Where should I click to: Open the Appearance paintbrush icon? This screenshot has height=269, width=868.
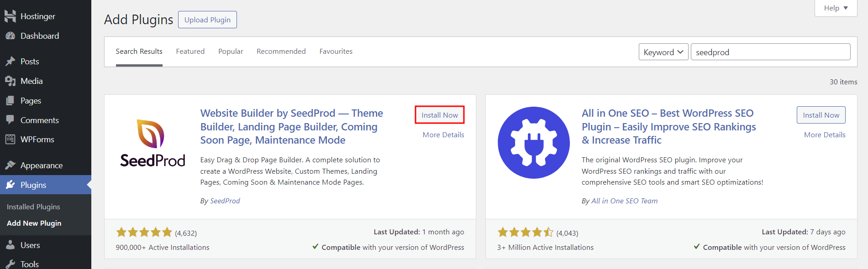click(x=10, y=166)
